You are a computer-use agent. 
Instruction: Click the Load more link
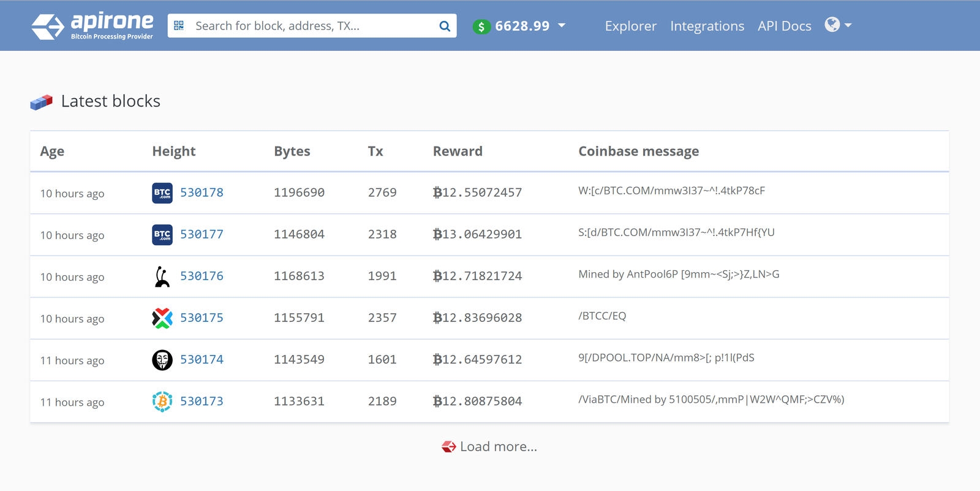click(497, 447)
